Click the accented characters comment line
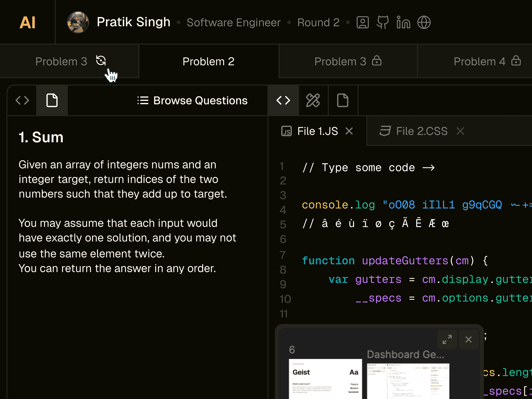The width and height of the screenshot is (532, 399). (x=376, y=223)
